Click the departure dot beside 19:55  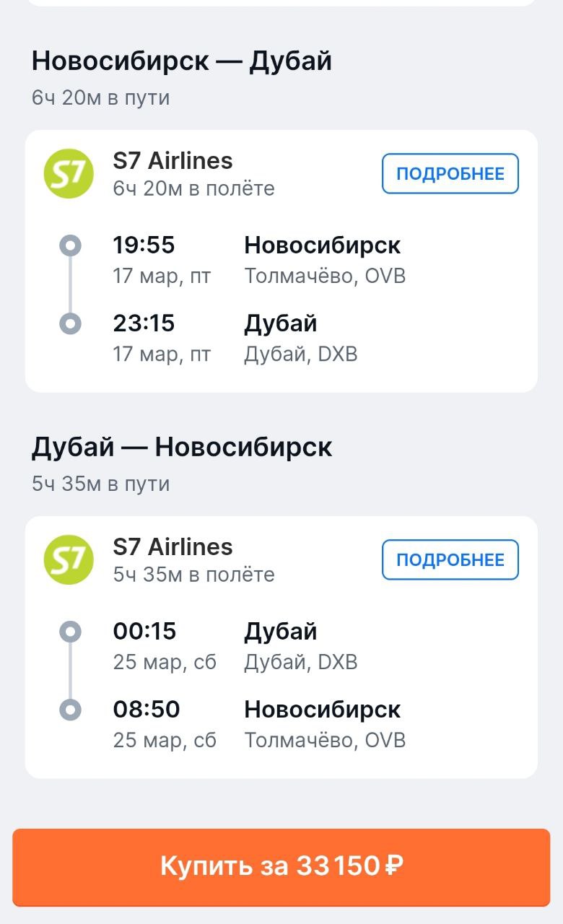coord(70,246)
